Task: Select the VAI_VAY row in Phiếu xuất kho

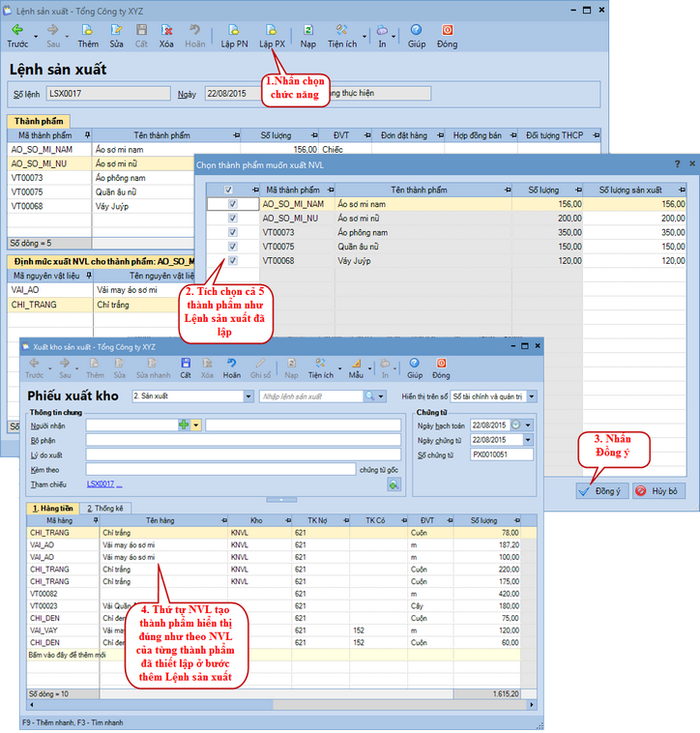Action: (x=274, y=630)
